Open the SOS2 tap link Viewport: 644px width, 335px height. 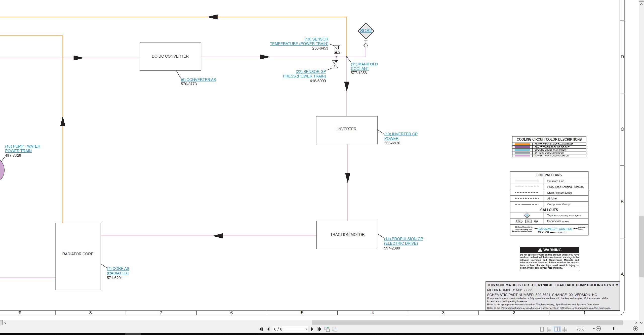point(366,31)
